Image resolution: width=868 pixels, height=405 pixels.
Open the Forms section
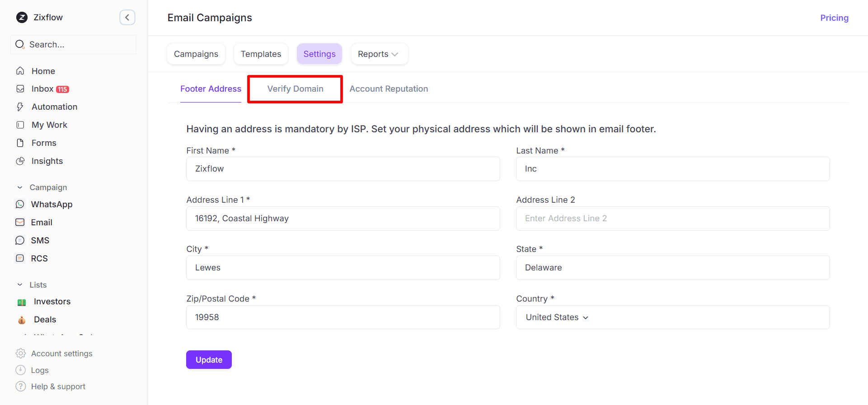[43, 143]
